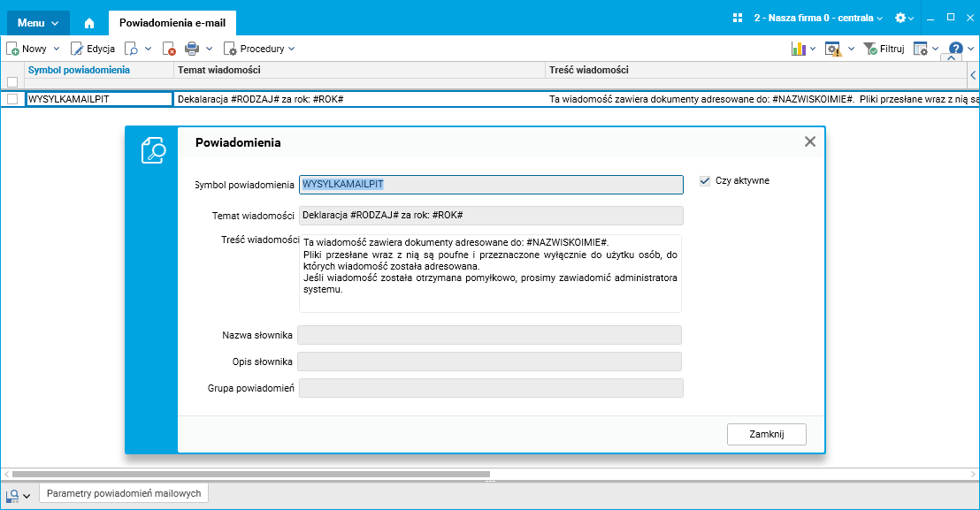Click the horizontal scrollbar thumb

pos(250,475)
